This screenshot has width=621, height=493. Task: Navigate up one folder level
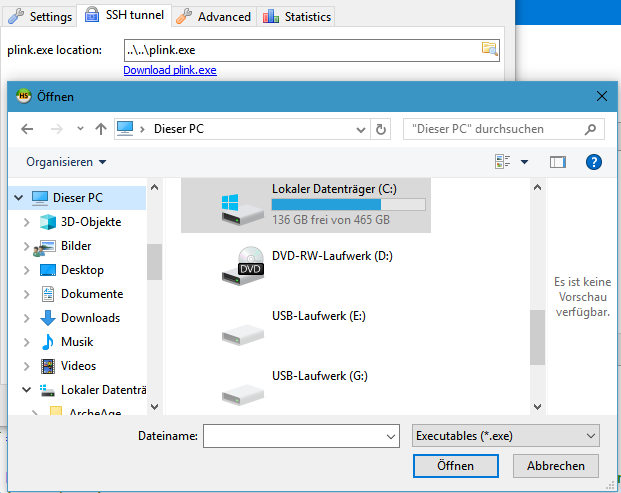click(x=101, y=129)
